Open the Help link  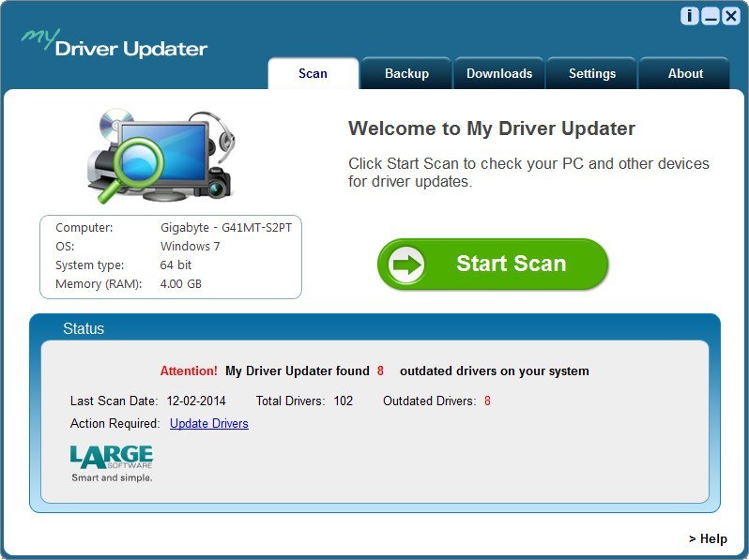click(x=708, y=538)
